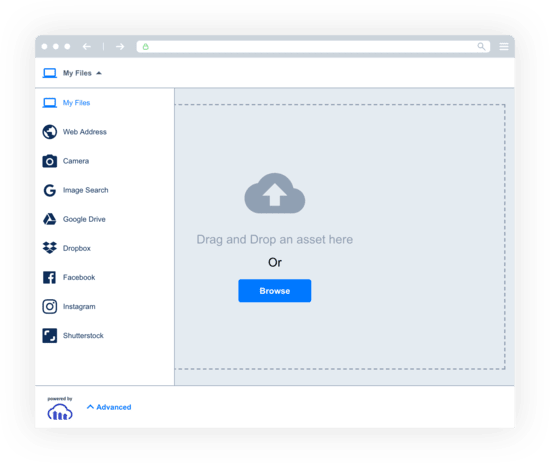Click the browser address bar field

point(313,46)
